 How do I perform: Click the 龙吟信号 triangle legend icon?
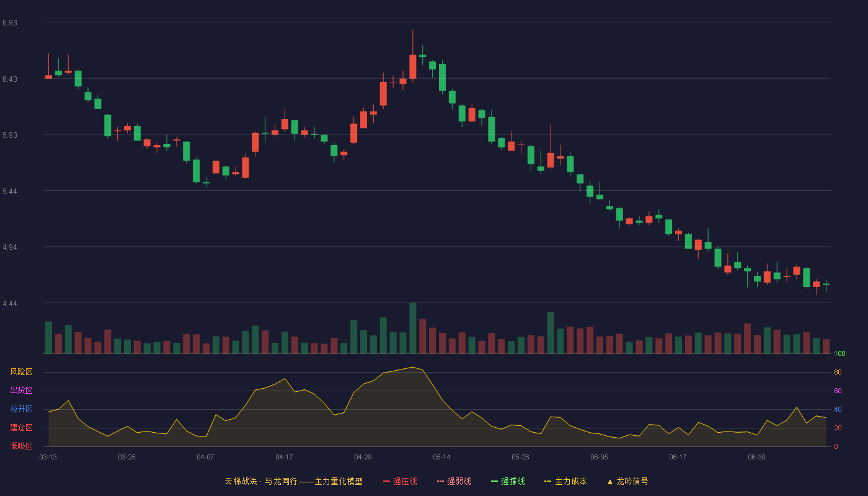coord(610,482)
